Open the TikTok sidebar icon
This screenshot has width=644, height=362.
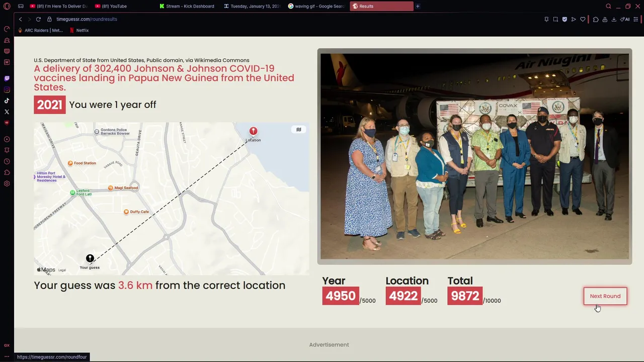point(7,101)
